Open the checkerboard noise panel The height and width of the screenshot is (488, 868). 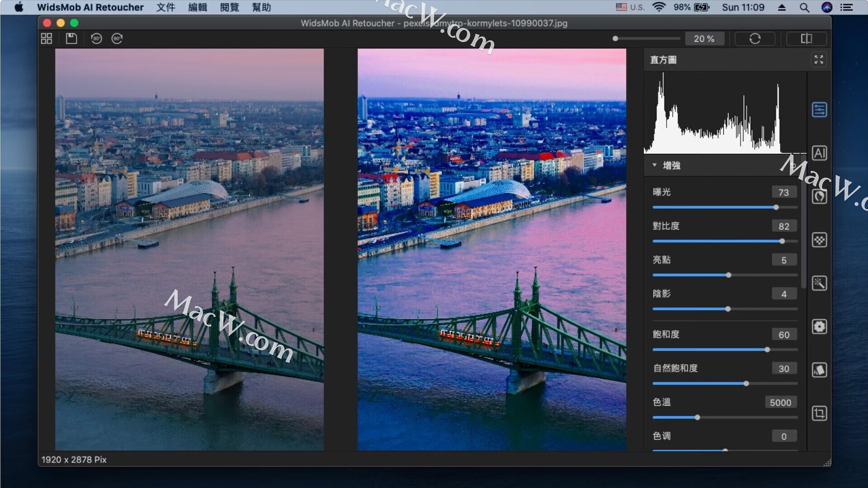tap(819, 240)
